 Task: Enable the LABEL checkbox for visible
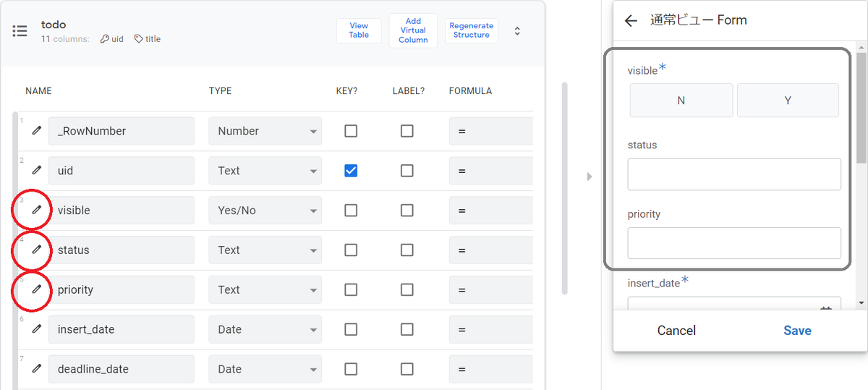407,211
